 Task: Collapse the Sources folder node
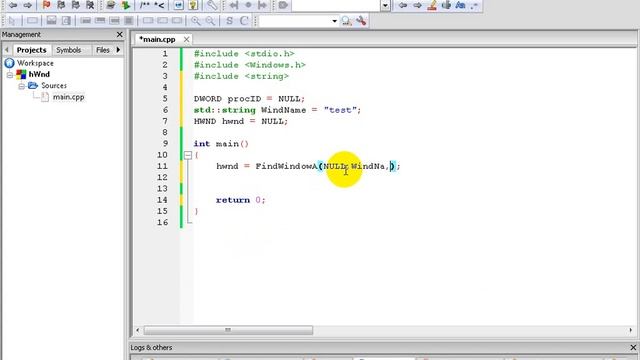click(x=22, y=86)
